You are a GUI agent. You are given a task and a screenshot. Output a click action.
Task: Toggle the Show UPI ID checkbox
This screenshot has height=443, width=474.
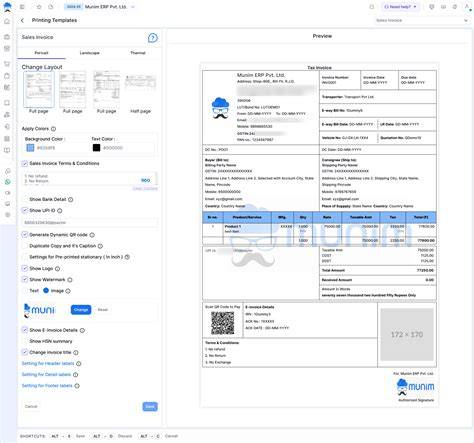(x=25, y=210)
